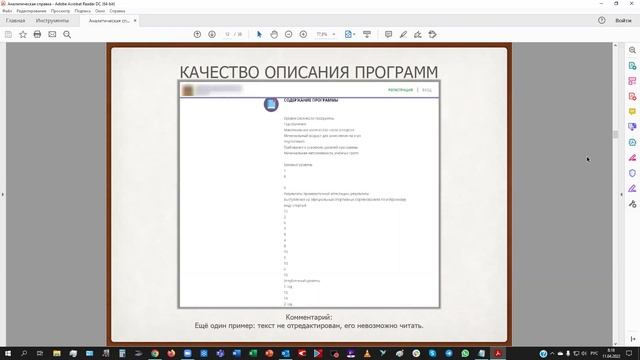Open Windows taskbar search
Screen dimensions: 640x360
pos(24,353)
